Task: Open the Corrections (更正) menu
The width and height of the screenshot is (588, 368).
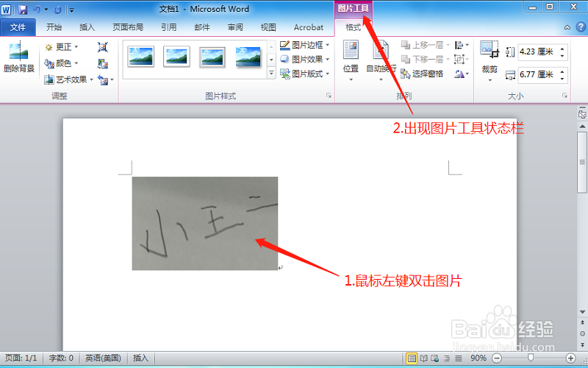Action: 62,47
